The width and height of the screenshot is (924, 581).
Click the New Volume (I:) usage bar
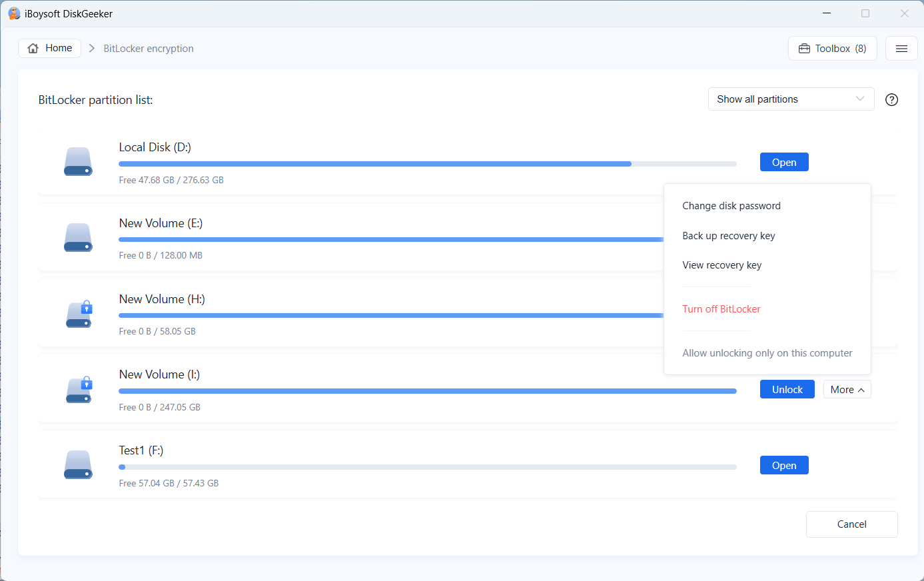click(x=428, y=391)
